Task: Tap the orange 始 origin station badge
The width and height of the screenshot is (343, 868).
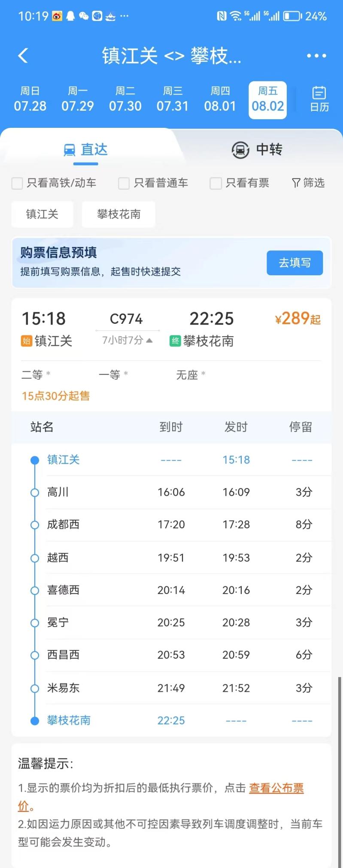Action: coord(27,341)
